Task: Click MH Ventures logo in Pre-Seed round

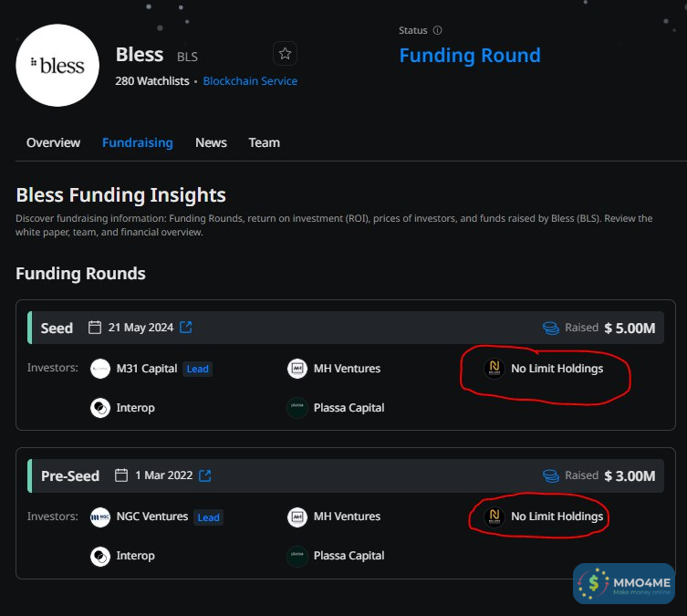Action: tap(297, 517)
